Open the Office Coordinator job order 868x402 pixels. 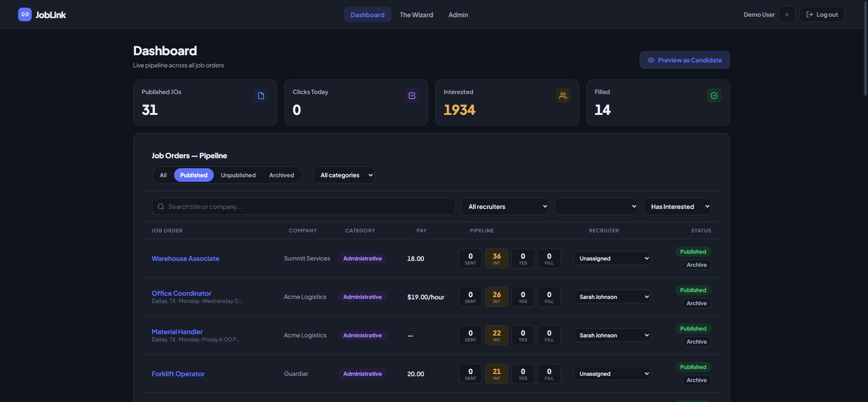[181, 293]
